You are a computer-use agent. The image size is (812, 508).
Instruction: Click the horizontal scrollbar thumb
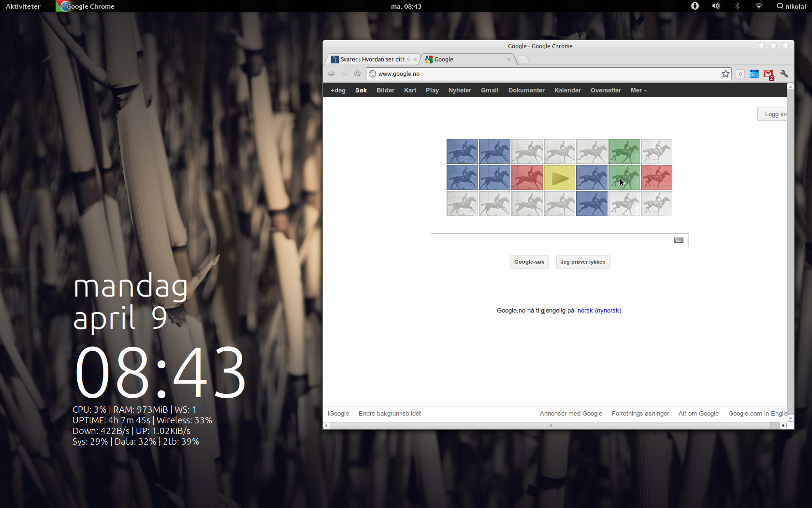click(550, 426)
